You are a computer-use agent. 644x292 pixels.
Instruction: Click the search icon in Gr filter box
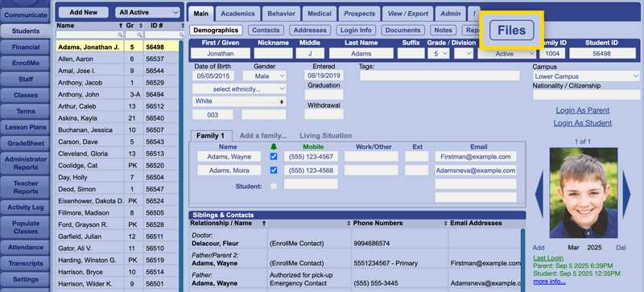(139, 35)
